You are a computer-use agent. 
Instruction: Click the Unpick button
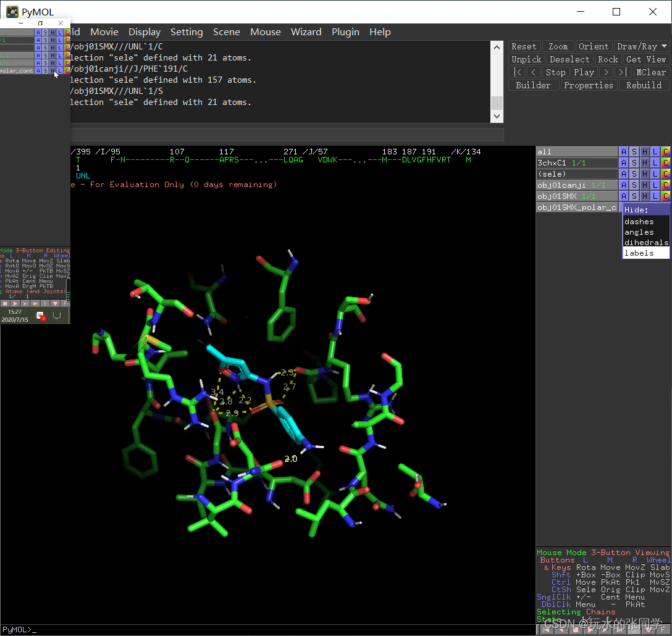tap(527, 59)
